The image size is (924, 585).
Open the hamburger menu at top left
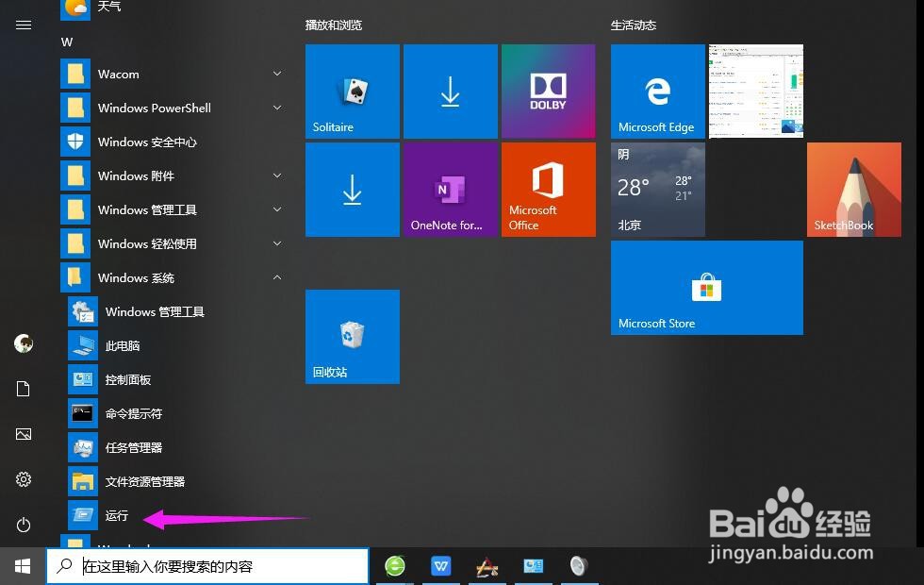(x=23, y=25)
